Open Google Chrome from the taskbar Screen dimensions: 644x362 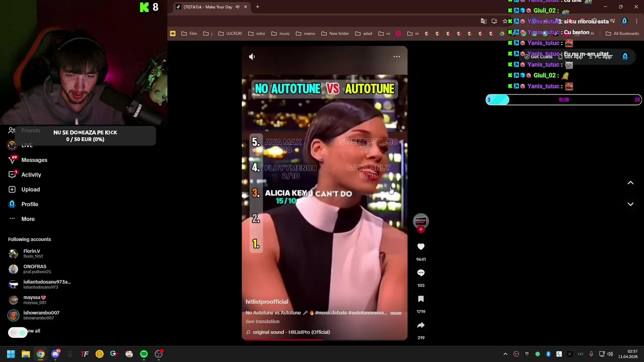(x=40, y=354)
